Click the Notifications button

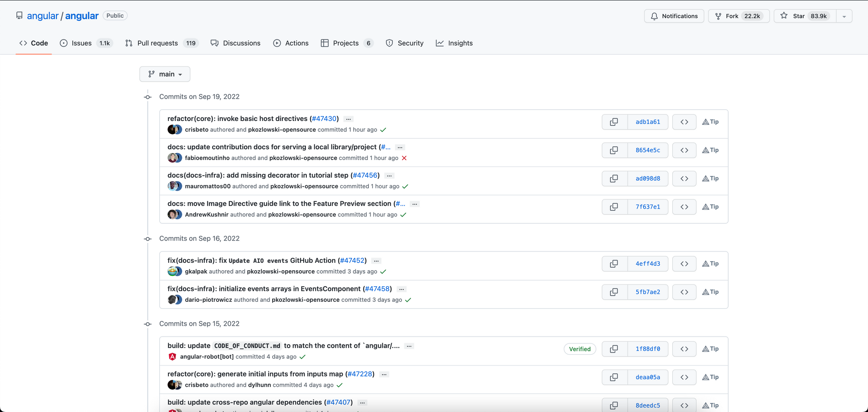click(x=674, y=16)
